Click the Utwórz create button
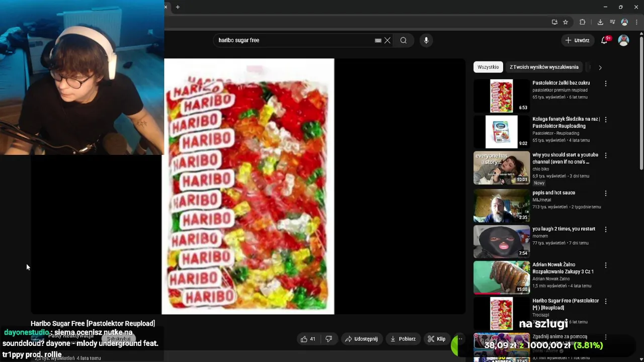The height and width of the screenshot is (362, 644). pyautogui.click(x=577, y=40)
